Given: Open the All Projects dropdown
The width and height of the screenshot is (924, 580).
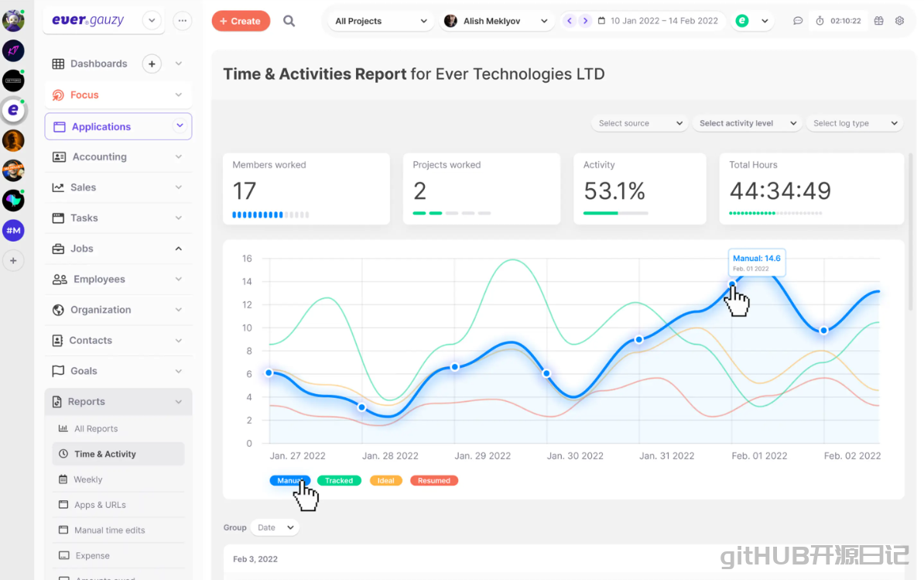Looking at the screenshot, I should pos(381,21).
